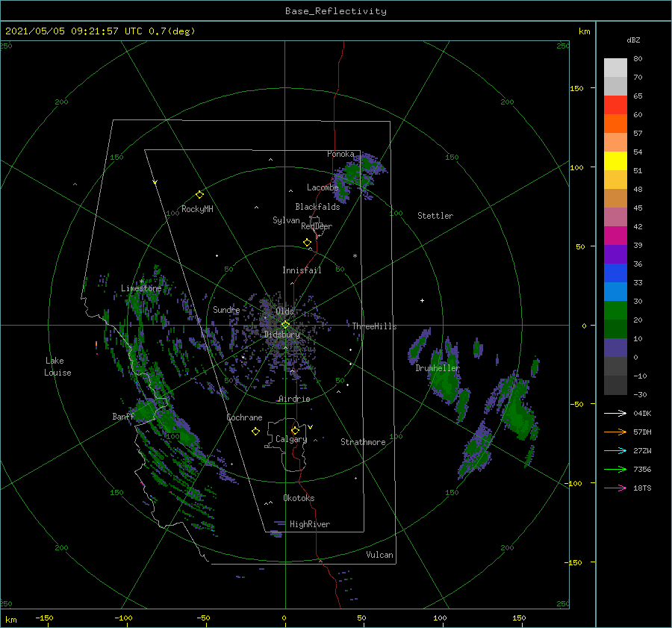Click the orange 57DM arrow in legend
The height and width of the screenshot is (628, 672).
[615, 432]
